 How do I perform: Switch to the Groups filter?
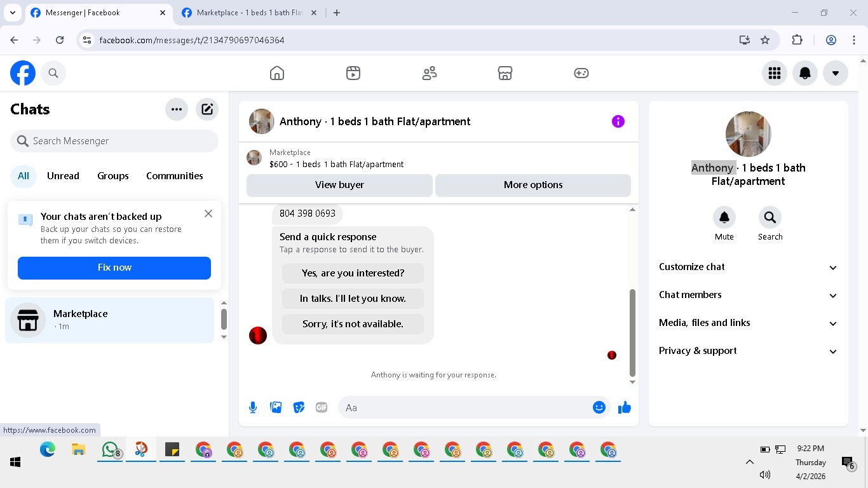(x=113, y=176)
